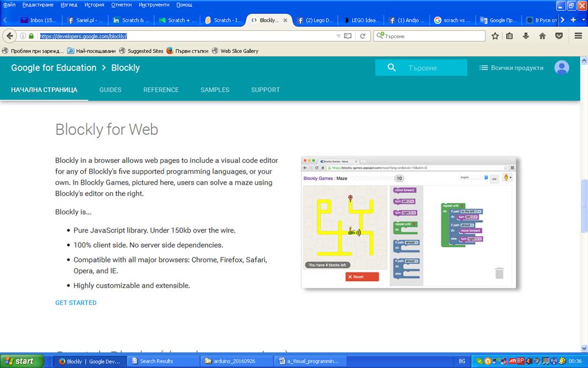Open the search engine dropdown in Търсене field
This screenshot has height=368, width=588.
pyautogui.click(x=381, y=35)
